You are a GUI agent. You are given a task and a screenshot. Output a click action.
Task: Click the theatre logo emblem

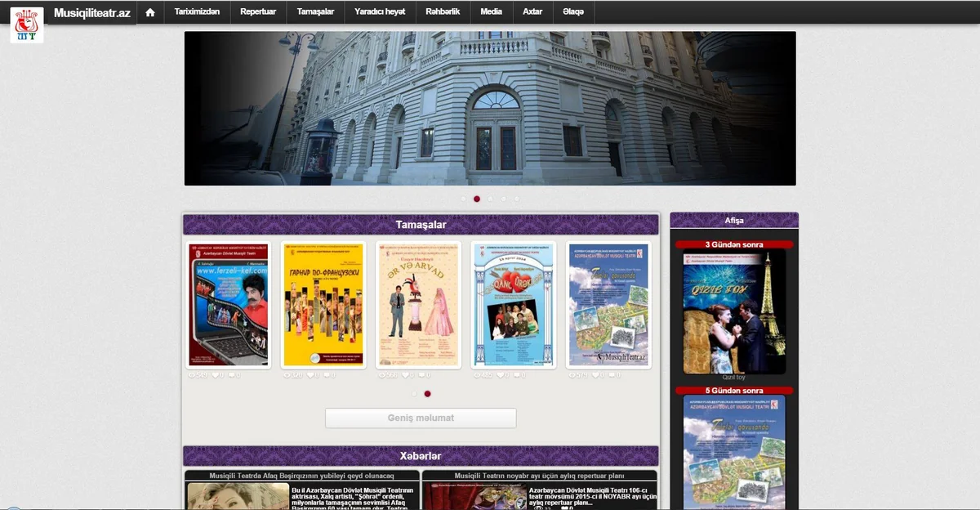pos(26,25)
